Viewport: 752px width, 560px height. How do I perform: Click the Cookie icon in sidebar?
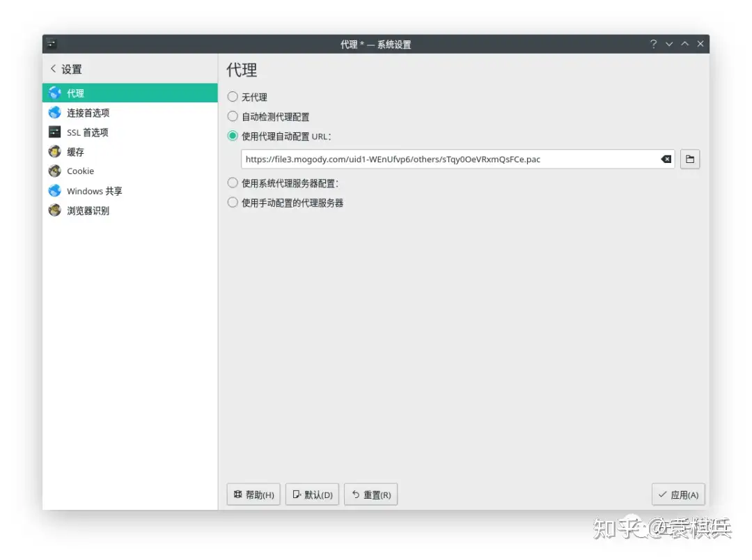(55, 171)
